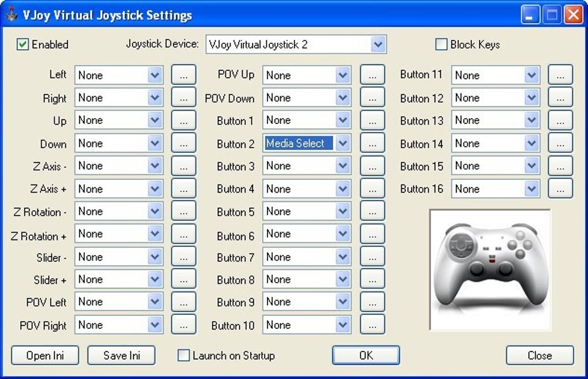Click the ... button for Up
This screenshot has width=588, height=379.
(184, 120)
